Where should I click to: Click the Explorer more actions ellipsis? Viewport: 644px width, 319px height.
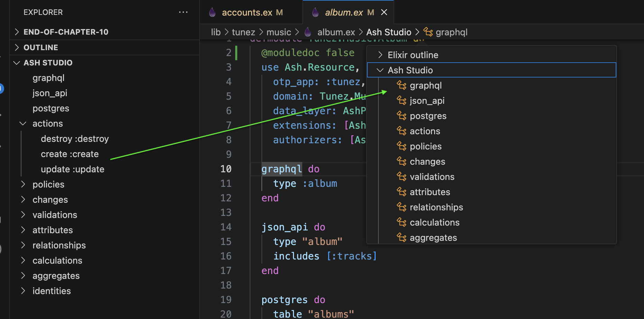183,12
